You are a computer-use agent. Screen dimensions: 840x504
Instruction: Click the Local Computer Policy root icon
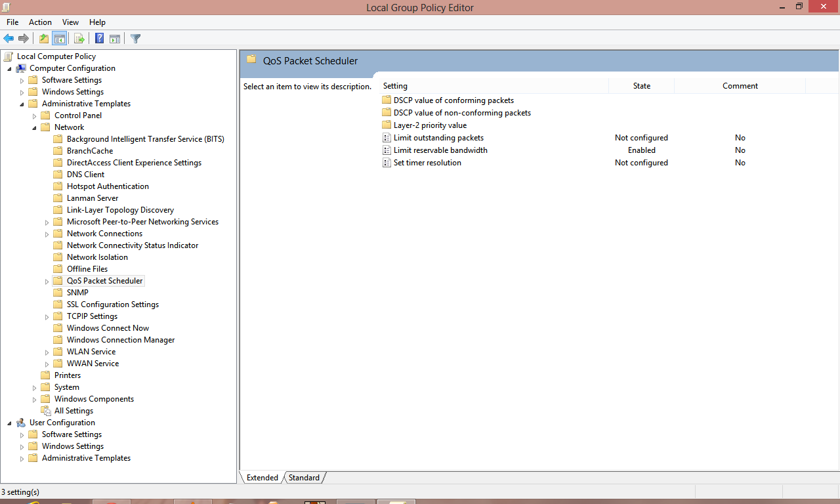(x=9, y=56)
